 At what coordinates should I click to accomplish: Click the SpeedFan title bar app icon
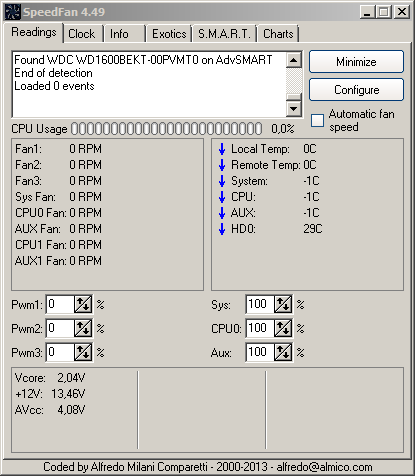13,12
